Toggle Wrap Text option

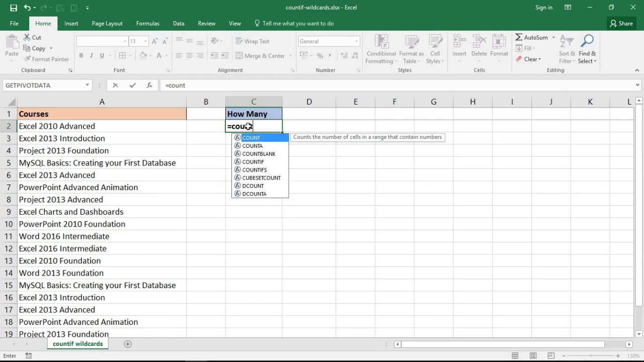tap(252, 41)
